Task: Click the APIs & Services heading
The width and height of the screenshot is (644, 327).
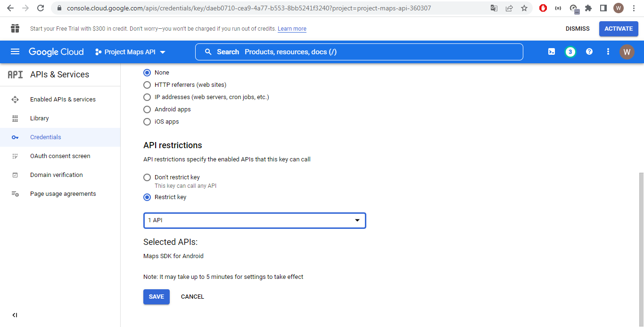Action: [59, 75]
